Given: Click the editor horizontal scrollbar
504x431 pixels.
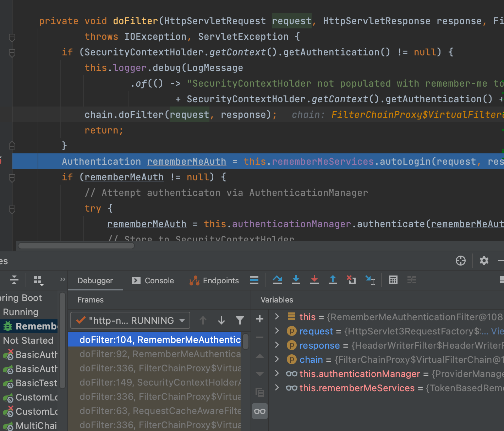Looking at the screenshot, I should coord(76,246).
